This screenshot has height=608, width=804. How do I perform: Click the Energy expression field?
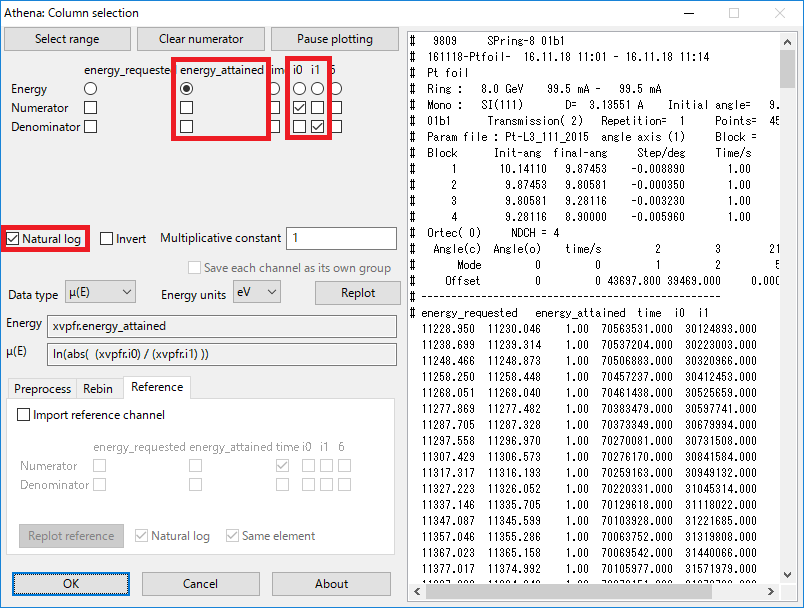222,326
